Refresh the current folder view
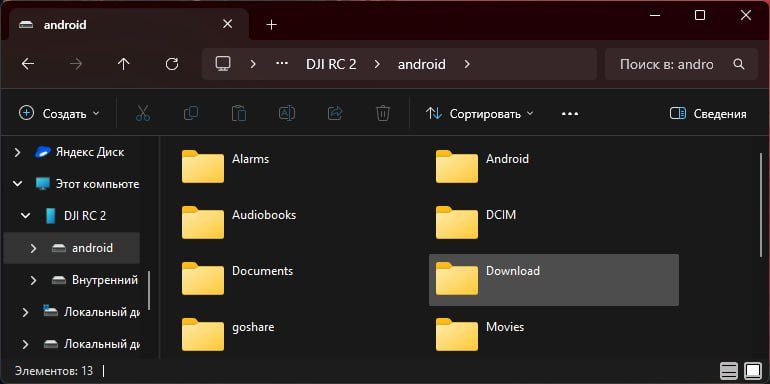 point(172,64)
